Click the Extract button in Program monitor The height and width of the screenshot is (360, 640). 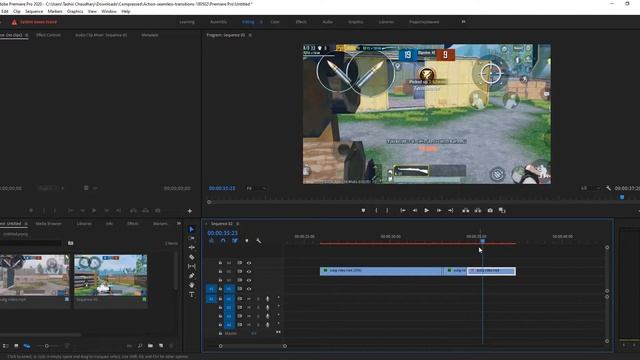point(478,211)
